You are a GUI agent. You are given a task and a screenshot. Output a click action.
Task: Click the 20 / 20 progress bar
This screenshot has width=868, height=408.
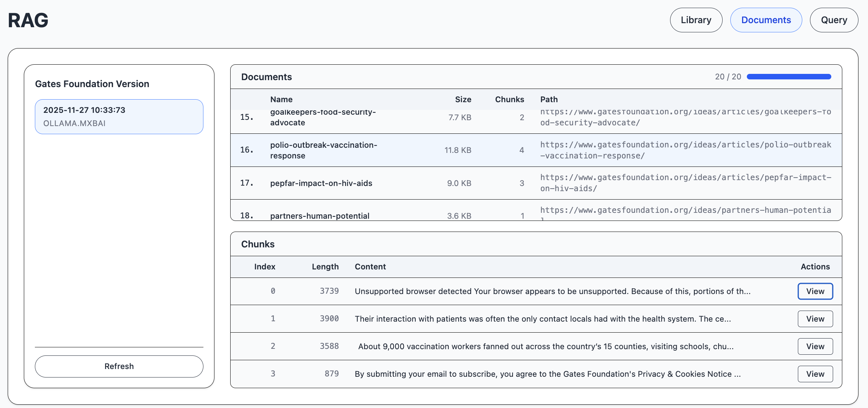point(789,77)
